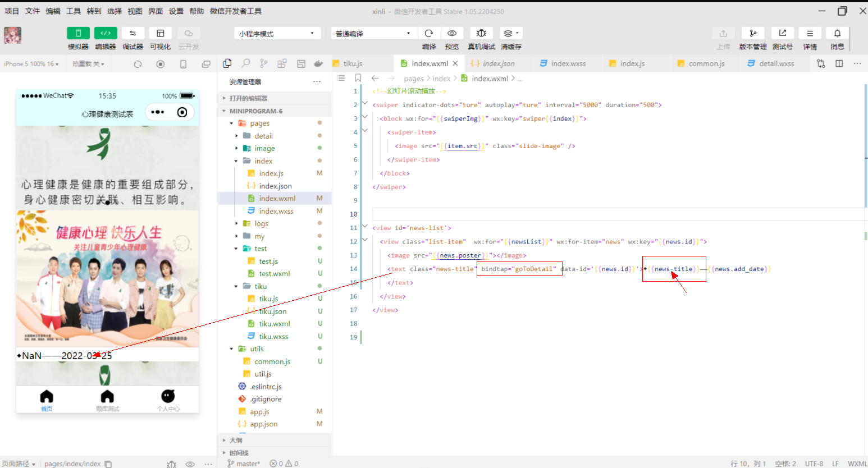Open the 项目 menu
Image resolution: width=868 pixels, height=468 pixels.
[12, 11]
